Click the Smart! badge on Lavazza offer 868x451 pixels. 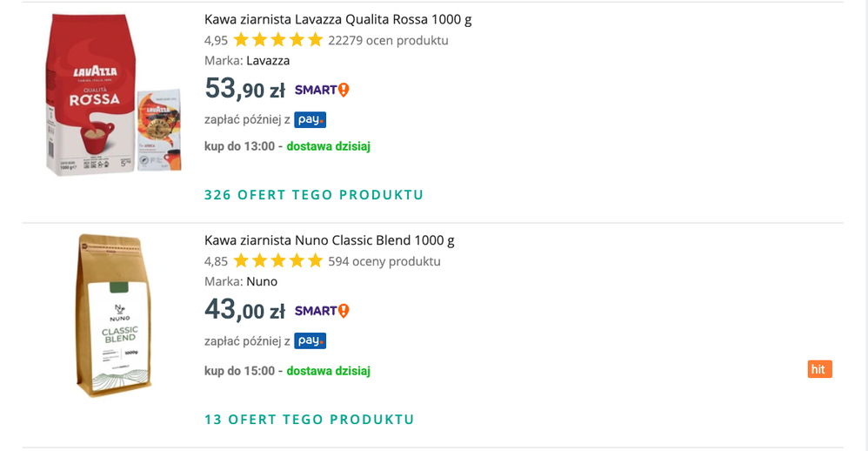[322, 90]
